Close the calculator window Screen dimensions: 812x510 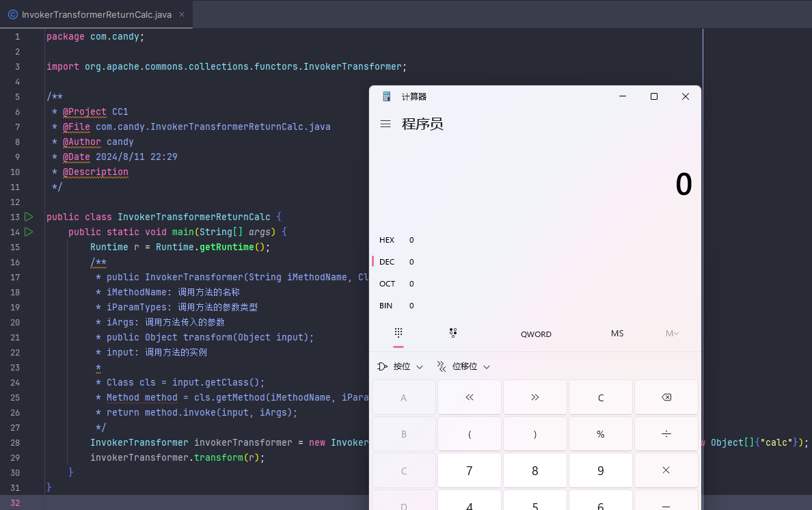click(x=685, y=96)
